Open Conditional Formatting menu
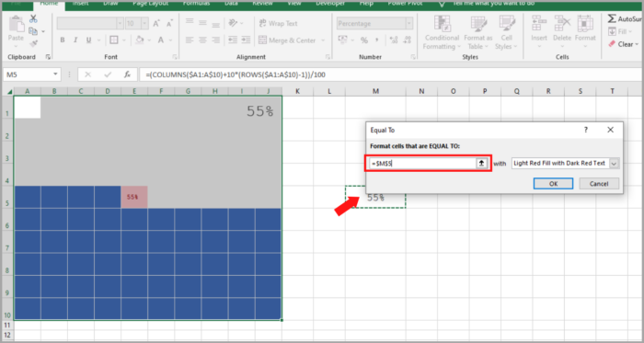 (x=442, y=33)
